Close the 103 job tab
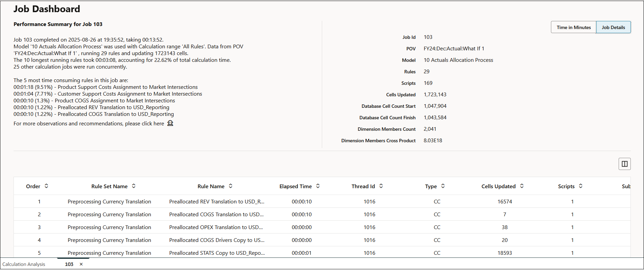 coord(81,264)
